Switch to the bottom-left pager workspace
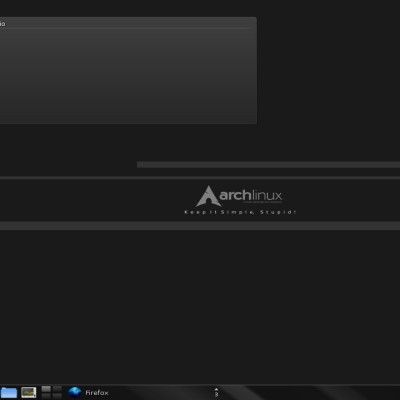The image size is (400, 400). [46, 396]
